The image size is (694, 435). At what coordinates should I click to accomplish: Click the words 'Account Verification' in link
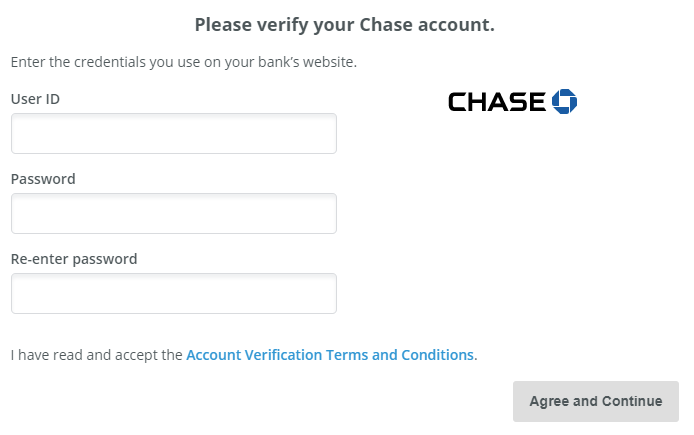click(x=254, y=355)
